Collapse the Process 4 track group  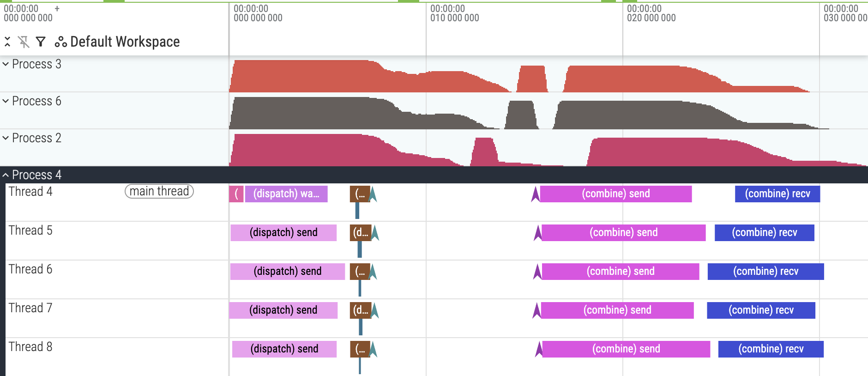coord(6,175)
